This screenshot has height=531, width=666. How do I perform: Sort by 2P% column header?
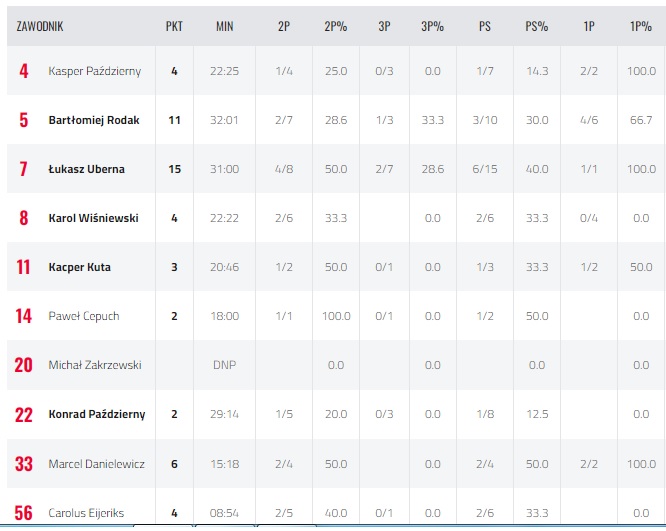pyautogui.click(x=336, y=26)
